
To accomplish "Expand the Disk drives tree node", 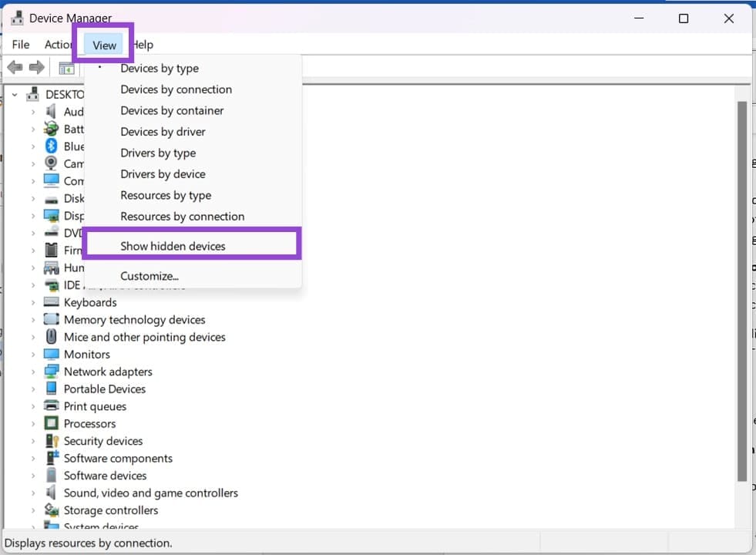I will pos(33,198).
